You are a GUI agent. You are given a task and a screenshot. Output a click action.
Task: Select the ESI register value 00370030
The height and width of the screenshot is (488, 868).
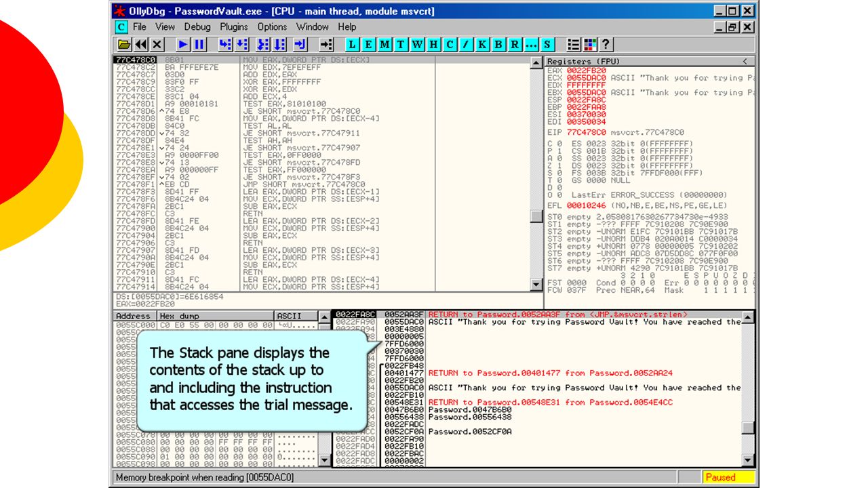point(587,115)
